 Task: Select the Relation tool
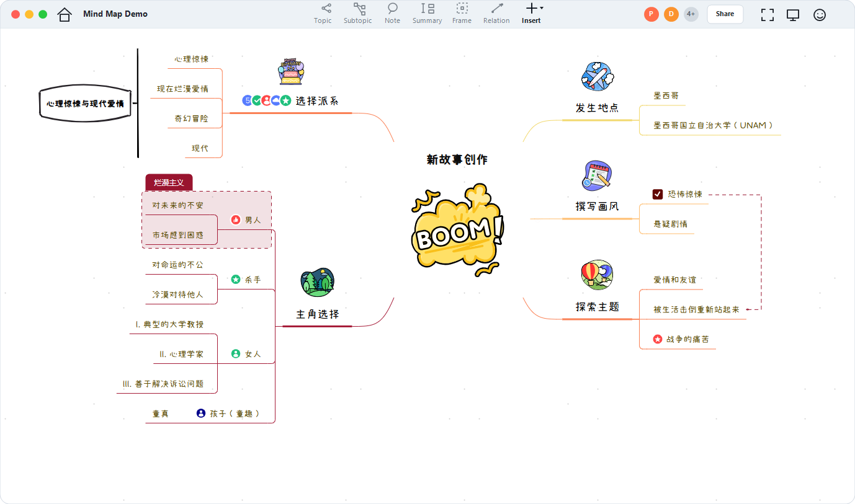[496, 14]
